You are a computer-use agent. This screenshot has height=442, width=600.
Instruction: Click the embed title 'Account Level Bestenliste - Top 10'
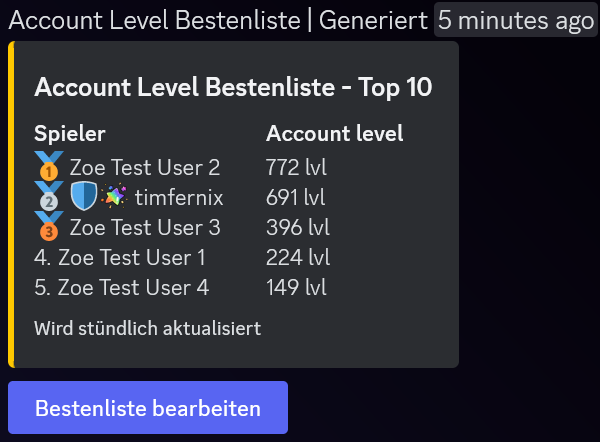click(233, 88)
